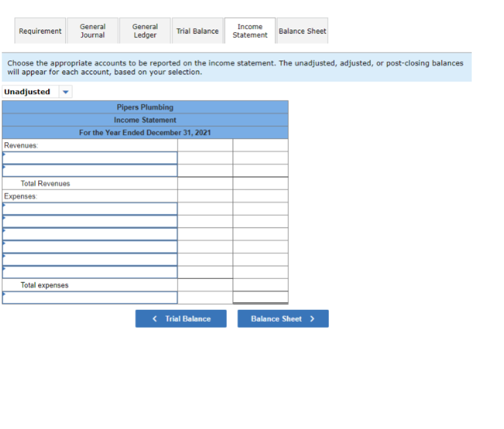Click the final total cell beside last account row
The image size is (504, 429).
pyautogui.click(x=261, y=297)
